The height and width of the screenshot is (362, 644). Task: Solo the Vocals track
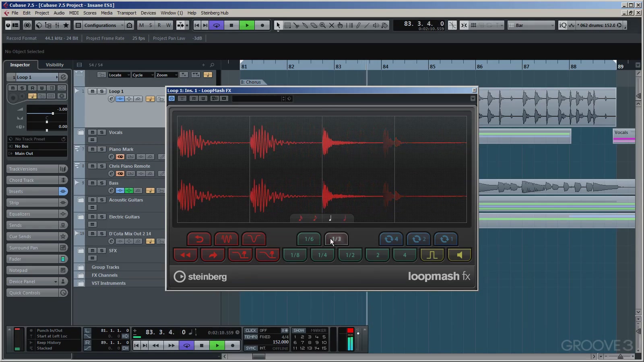tap(102, 132)
